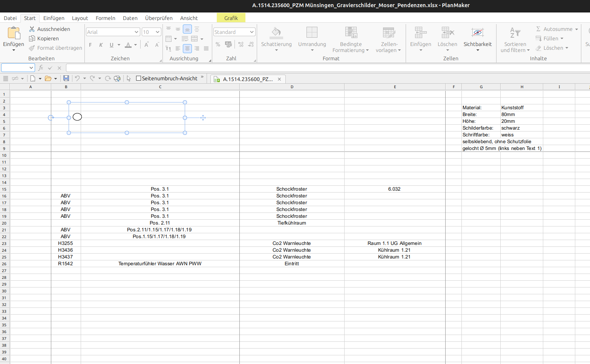Close the A.1514.235600 document tab
The width and height of the screenshot is (590, 364).
(x=279, y=79)
